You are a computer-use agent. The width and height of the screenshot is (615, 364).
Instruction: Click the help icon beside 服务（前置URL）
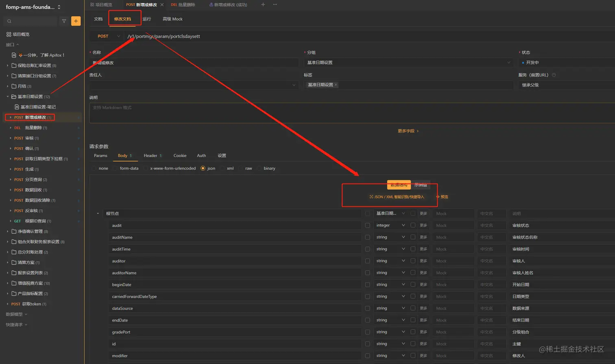554,75
